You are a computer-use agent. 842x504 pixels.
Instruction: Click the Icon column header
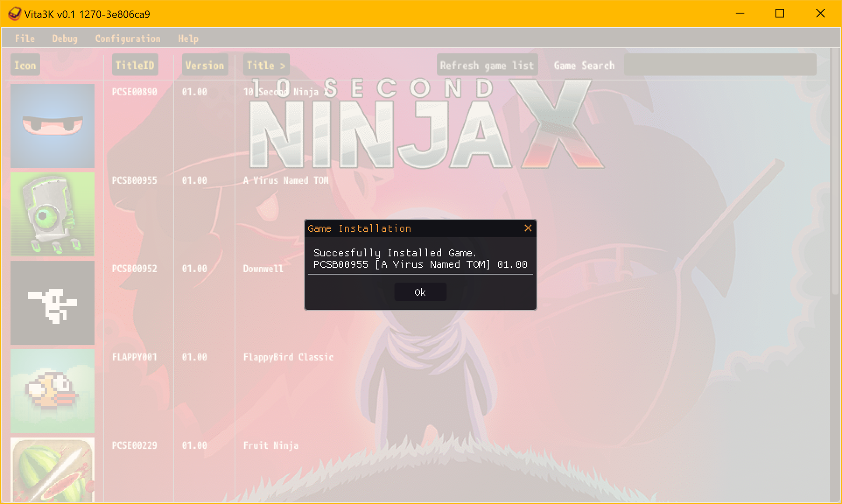point(25,65)
